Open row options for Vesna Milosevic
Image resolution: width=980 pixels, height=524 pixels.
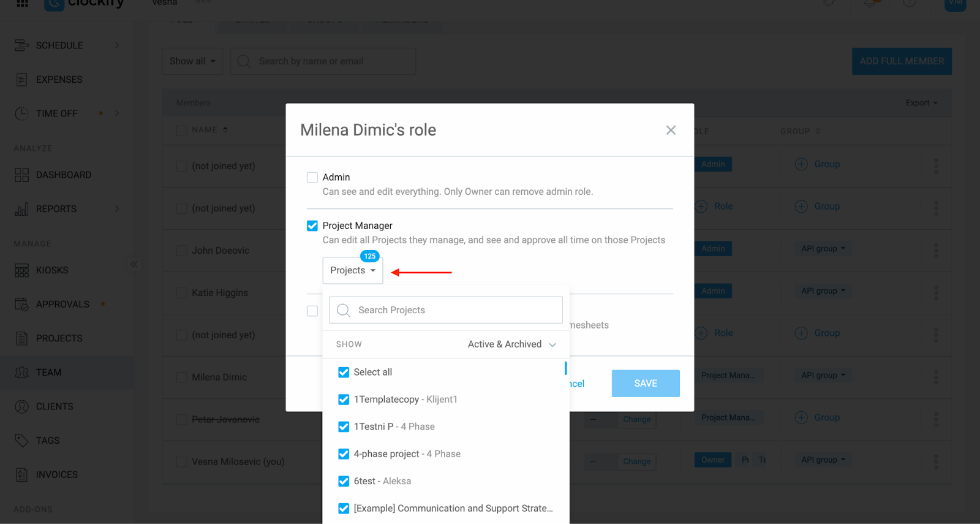(x=936, y=461)
